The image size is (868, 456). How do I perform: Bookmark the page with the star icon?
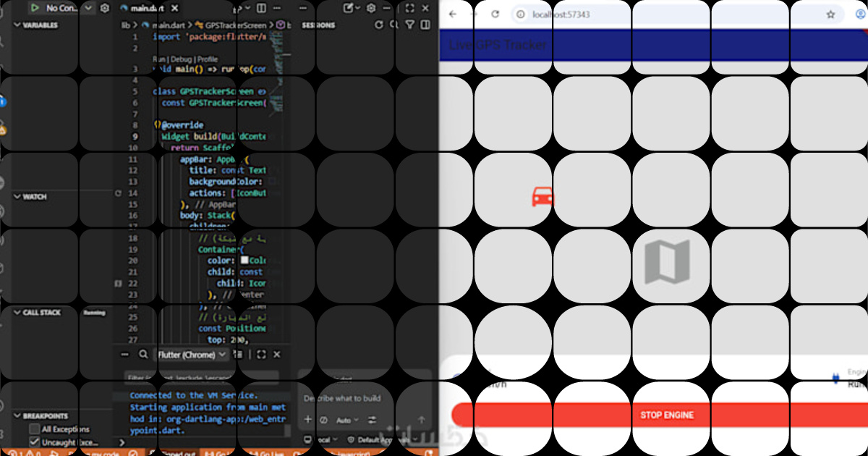831,14
